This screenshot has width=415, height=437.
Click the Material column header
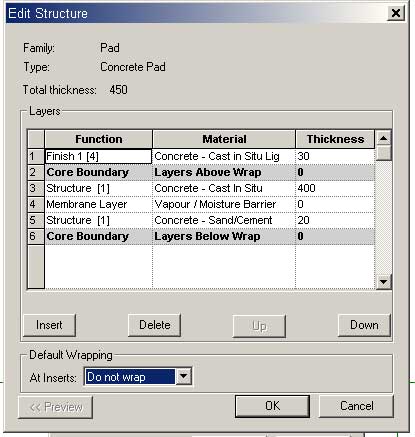[x=224, y=139]
